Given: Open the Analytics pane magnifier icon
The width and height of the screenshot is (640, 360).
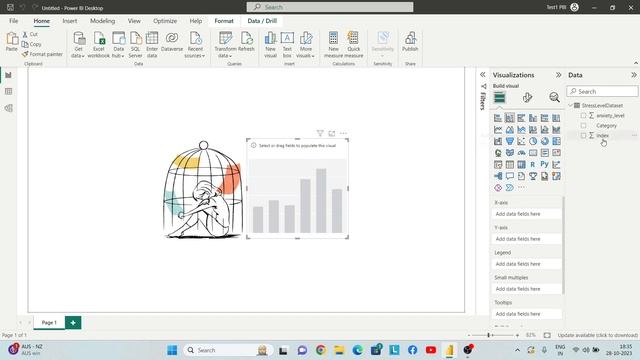Looking at the screenshot, I should coord(554,97).
